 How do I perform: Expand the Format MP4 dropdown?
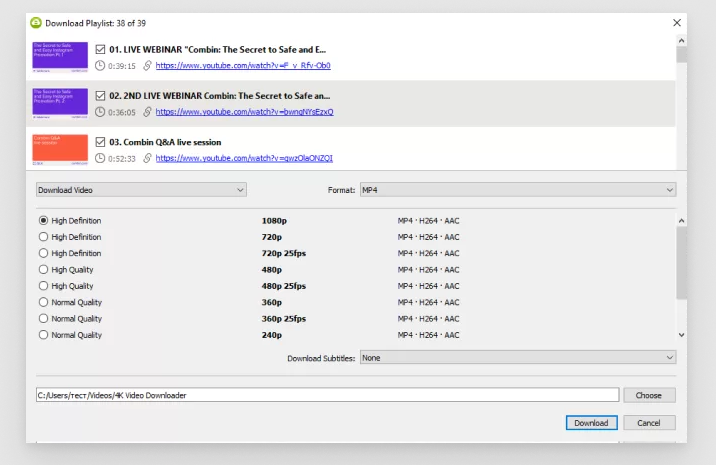click(517, 189)
